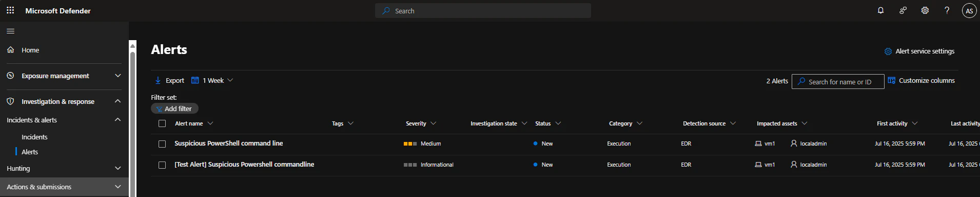Open Impacted assets column dropdown
Screen dimensions: 980x197
point(805,123)
